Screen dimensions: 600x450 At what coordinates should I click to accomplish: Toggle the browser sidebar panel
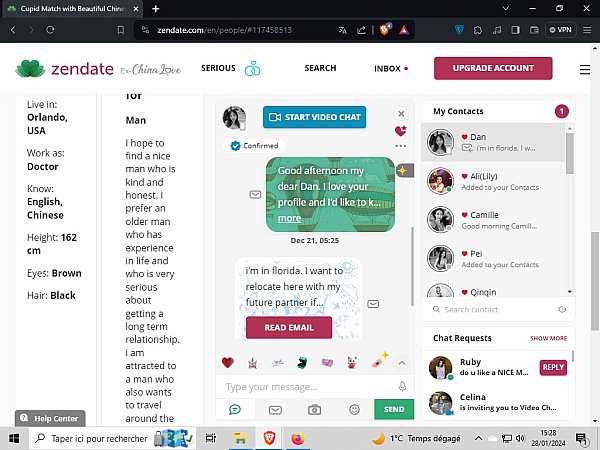(515, 30)
